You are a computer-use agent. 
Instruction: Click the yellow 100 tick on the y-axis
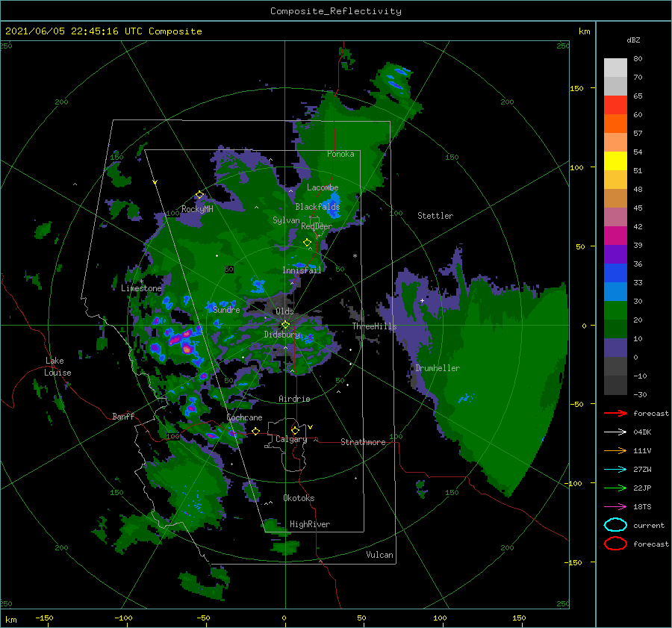pos(576,167)
